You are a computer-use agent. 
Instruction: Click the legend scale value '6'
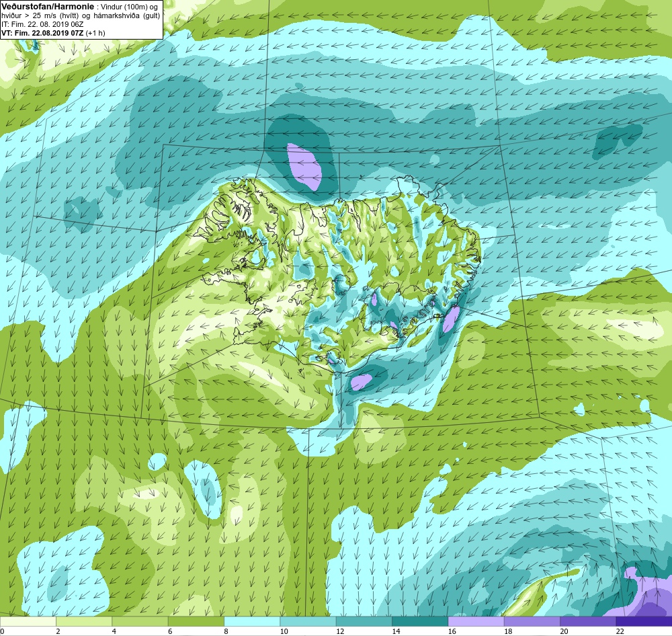pyautogui.click(x=170, y=631)
